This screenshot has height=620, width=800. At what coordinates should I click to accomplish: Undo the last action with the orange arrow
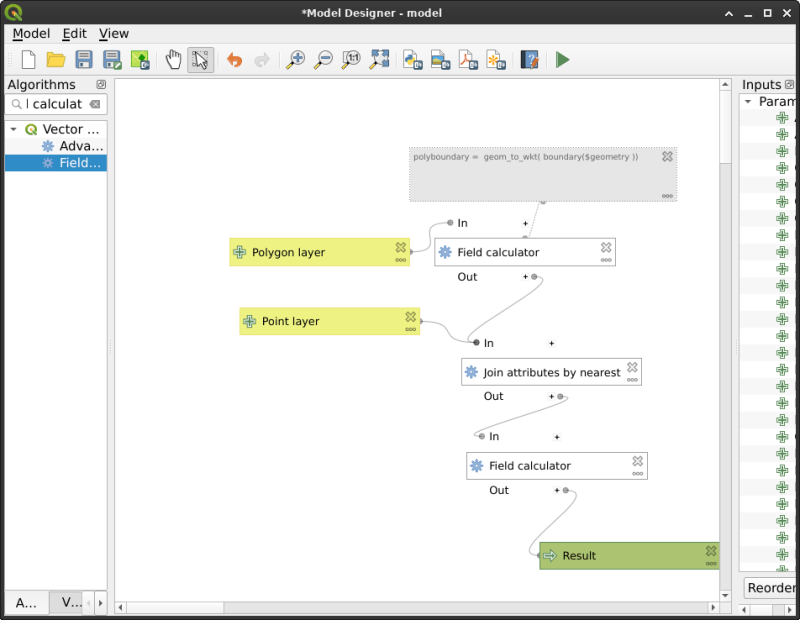coord(234,60)
